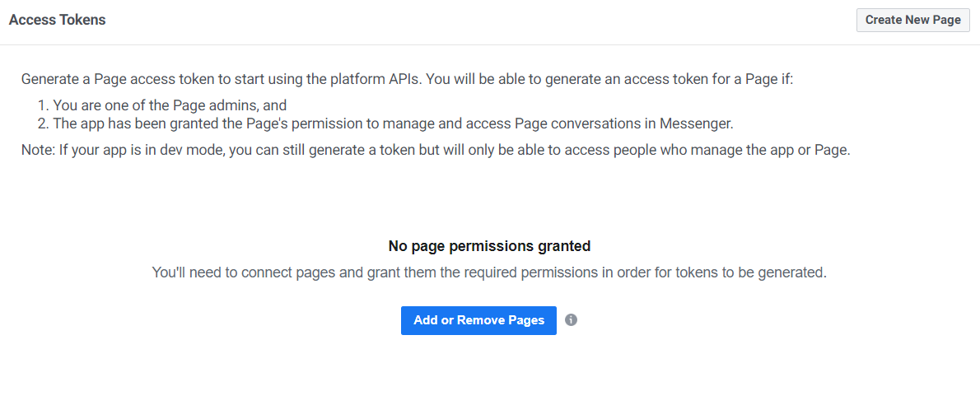Click list item about app being granted Page's permission
Screen dimensions: 980x419
(x=392, y=123)
